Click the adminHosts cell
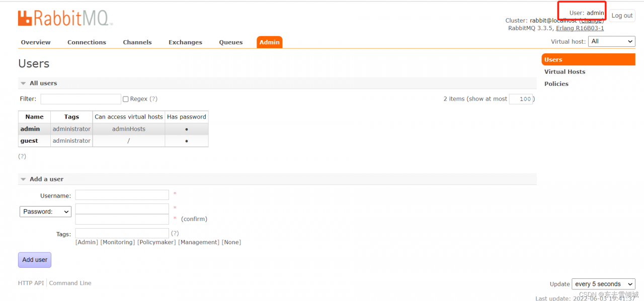 click(129, 129)
